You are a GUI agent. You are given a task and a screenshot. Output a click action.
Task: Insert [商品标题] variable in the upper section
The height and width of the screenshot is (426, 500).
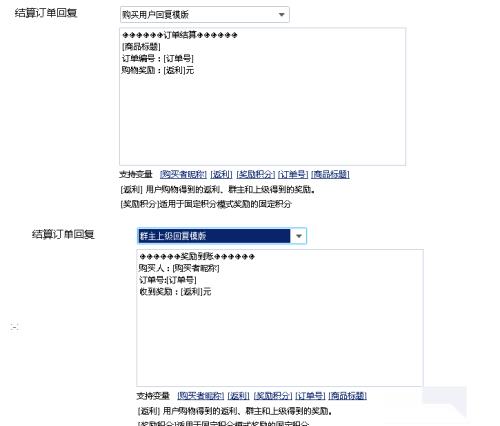(x=330, y=174)
